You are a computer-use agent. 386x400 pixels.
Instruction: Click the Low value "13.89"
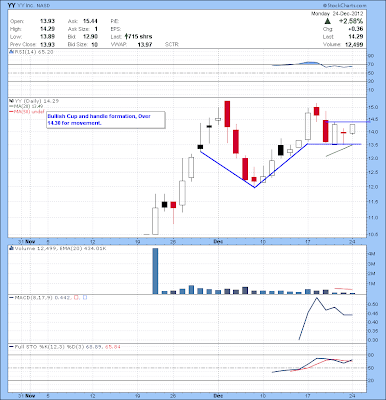pyautogui.click(x=48, y=37)
